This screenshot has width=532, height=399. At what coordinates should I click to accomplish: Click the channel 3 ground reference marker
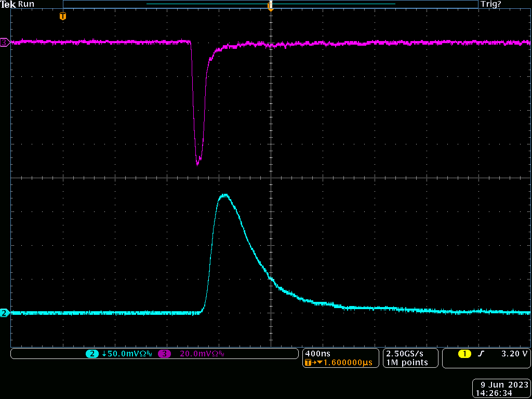click(5, 42)
